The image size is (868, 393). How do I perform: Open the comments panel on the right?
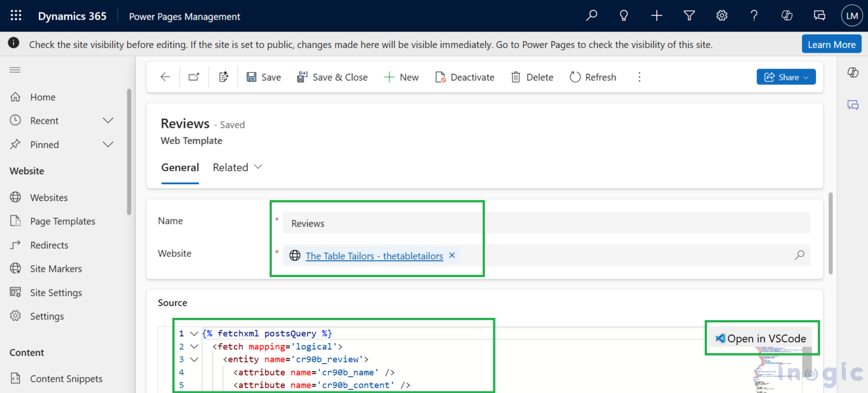(x=853, y=105)
